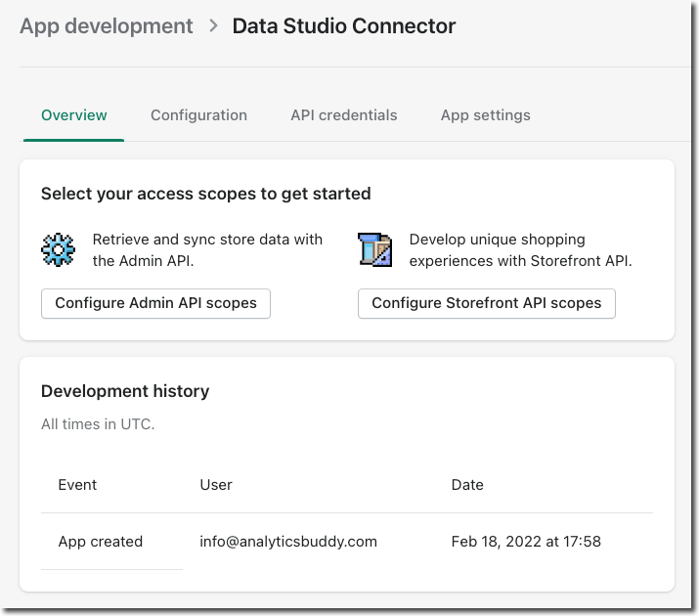Open the API credentials tab
This screenshot has height=616, width=699.
(x=344, y=115)
